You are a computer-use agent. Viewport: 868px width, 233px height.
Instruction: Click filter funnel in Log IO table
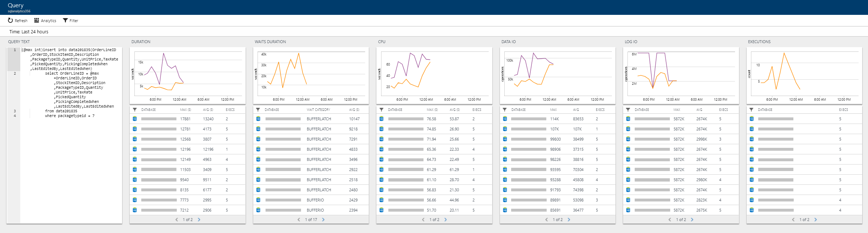tap(628, 109)
